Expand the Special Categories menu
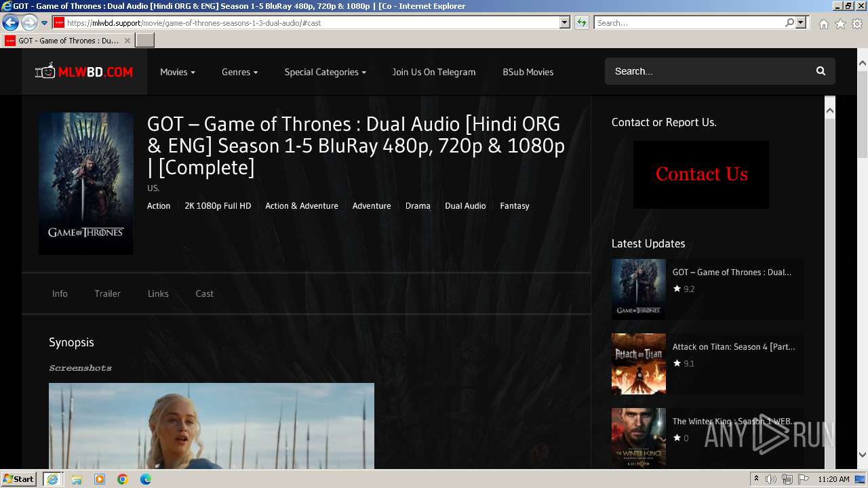Screen dimensions: 868x488 coord(325,72)
